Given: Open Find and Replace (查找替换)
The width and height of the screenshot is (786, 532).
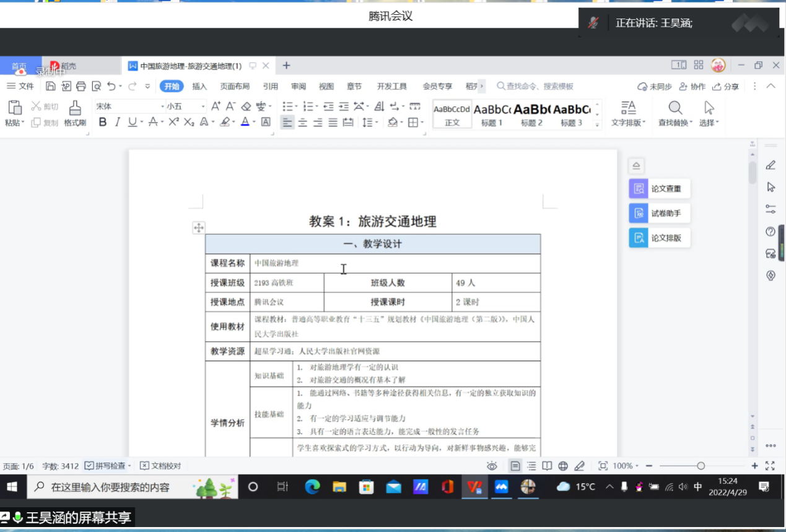Looking at the screenshot, I should tap(675, 114).
